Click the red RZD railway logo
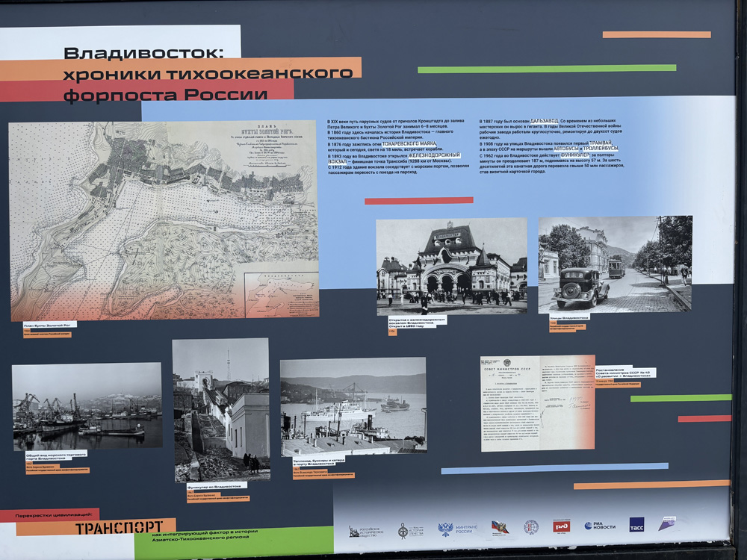Viewport: 747px width, 560px height. click(561, 526)
